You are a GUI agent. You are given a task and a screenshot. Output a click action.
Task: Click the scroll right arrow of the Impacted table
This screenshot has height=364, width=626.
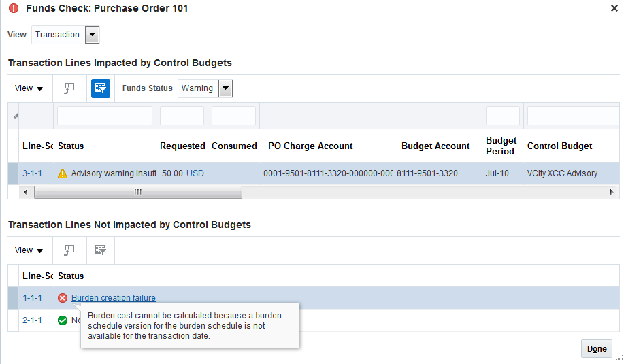coord(612,193)
